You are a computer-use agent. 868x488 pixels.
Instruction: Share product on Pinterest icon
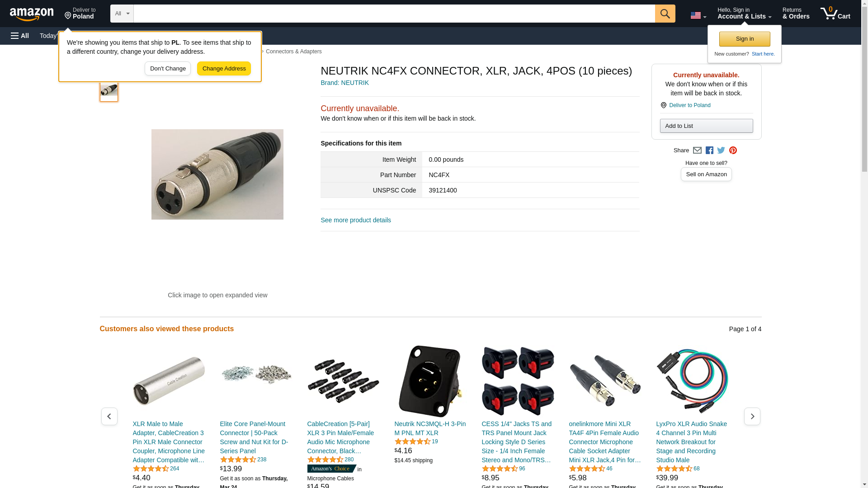pos(733,150)
